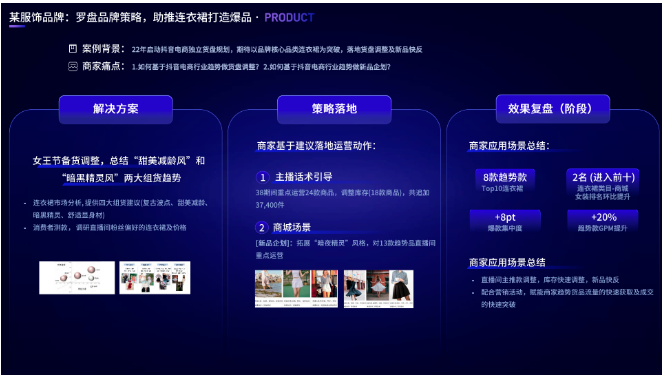Click the 8款趋势款 metric card
Viewport: 666px width, 378px height.
(x=505, y=181)
